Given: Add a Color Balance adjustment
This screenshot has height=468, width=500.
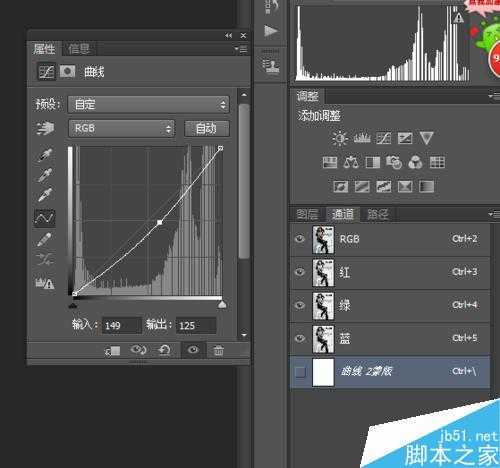Looking at the screenshot, I should click(351, 162).
